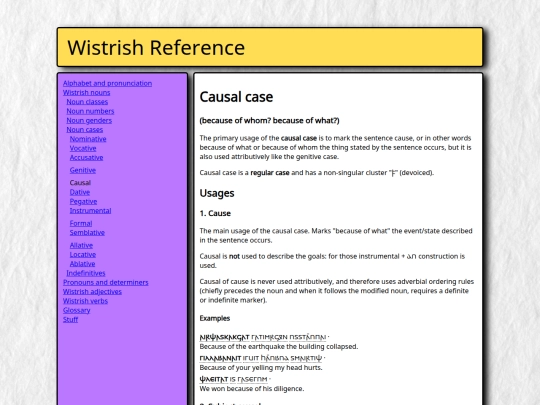Select the Formal case link
The height and width of the screenshot is (405, 540).
(81, 224)
